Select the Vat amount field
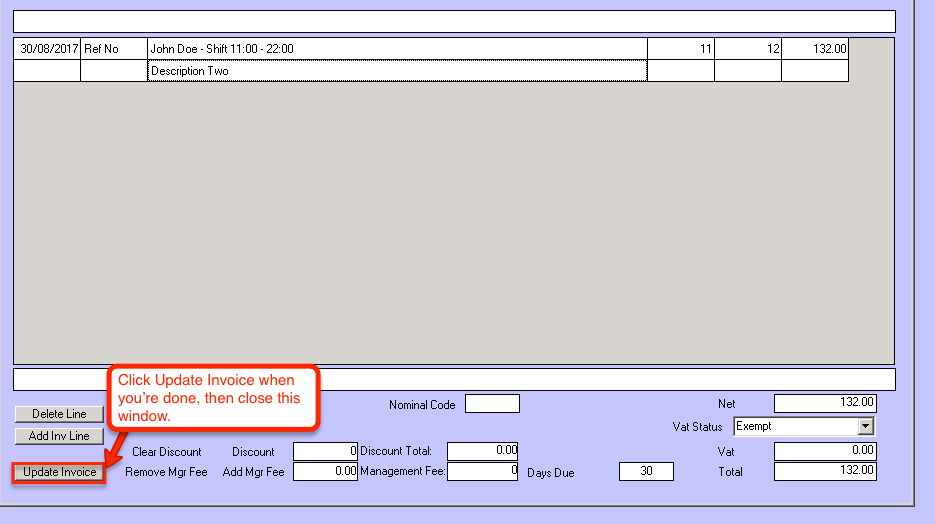 click(825, 451)
